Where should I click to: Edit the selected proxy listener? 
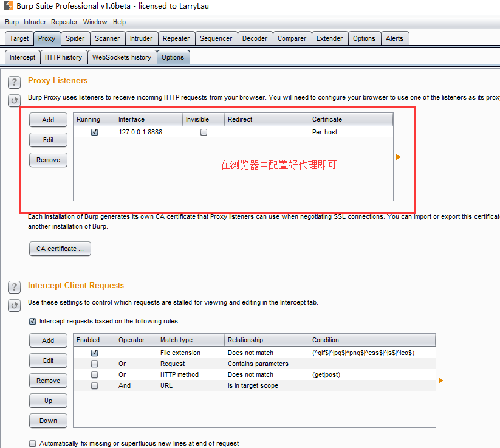pyautogui.click(x=48, y=140)
